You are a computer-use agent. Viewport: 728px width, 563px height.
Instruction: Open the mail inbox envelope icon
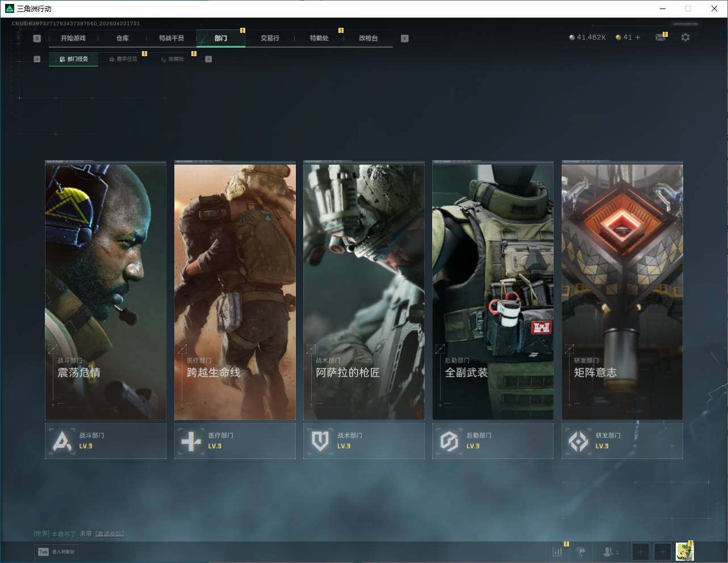pyautogui.click(x=660, y=37)
